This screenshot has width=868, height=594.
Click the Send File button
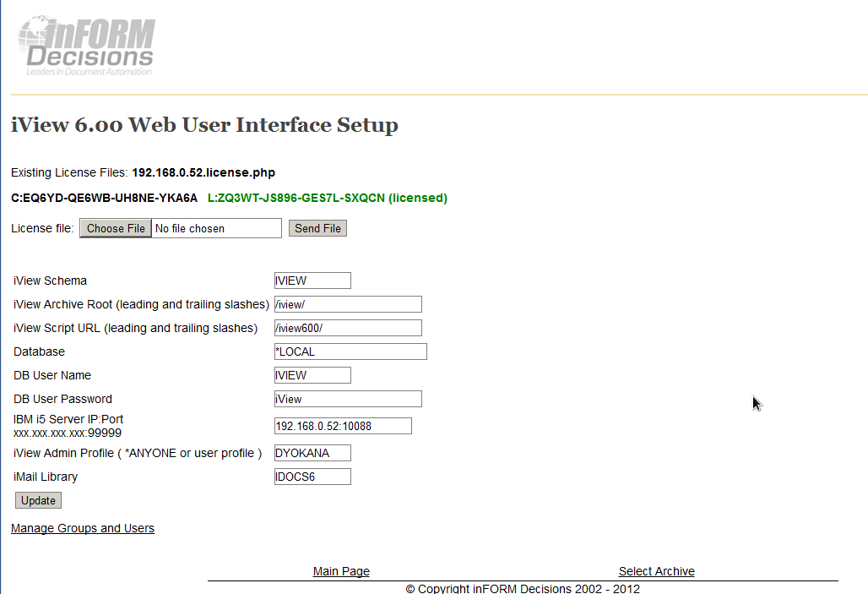pyautogui.click(x=317, y=228)
